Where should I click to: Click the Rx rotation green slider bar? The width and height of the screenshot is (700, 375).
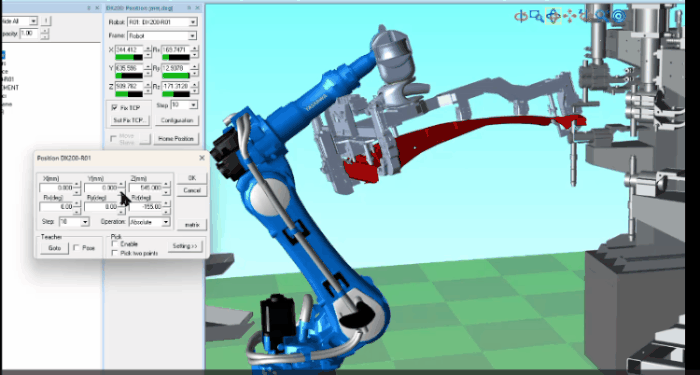click(x=176, y=57)
